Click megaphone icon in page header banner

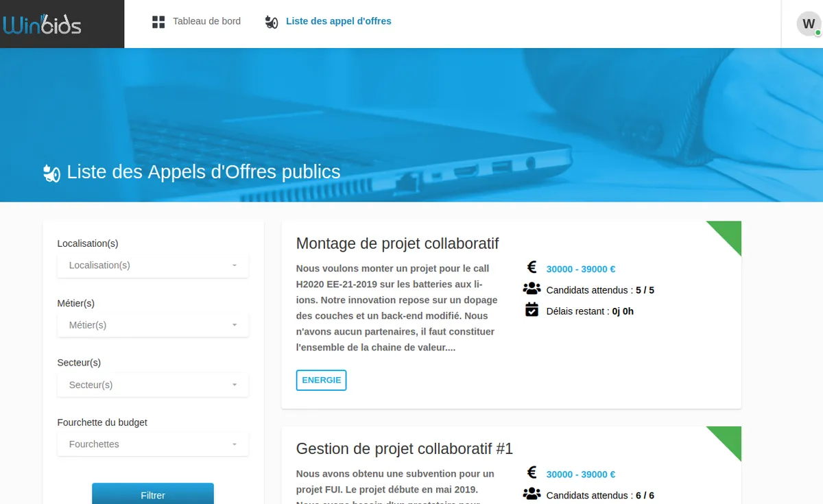point(51,173)
